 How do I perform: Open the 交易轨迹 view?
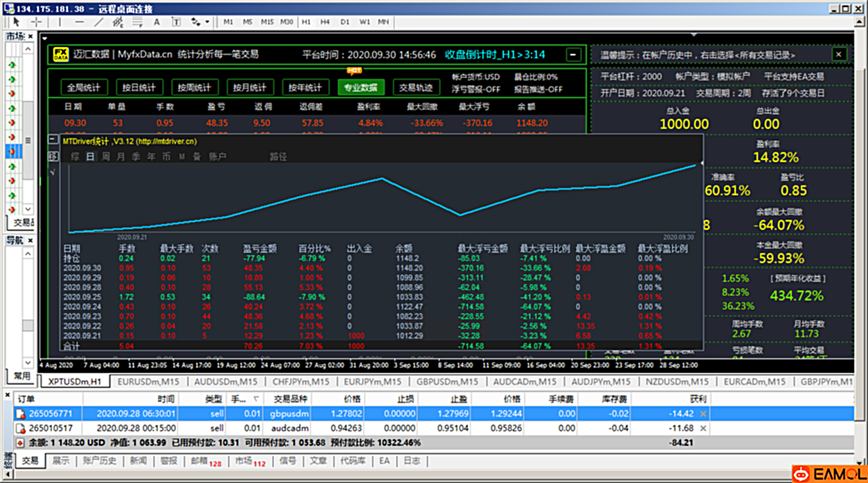[x=416, y=87]
